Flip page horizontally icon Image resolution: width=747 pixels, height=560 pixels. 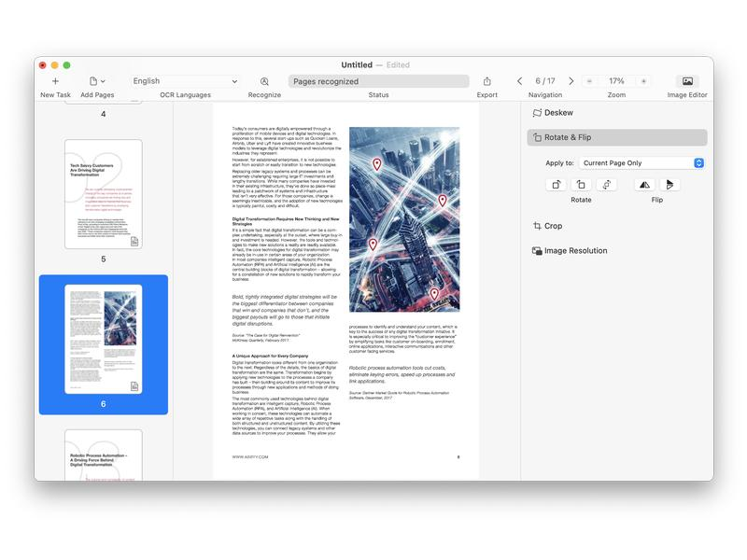(644, 185)
